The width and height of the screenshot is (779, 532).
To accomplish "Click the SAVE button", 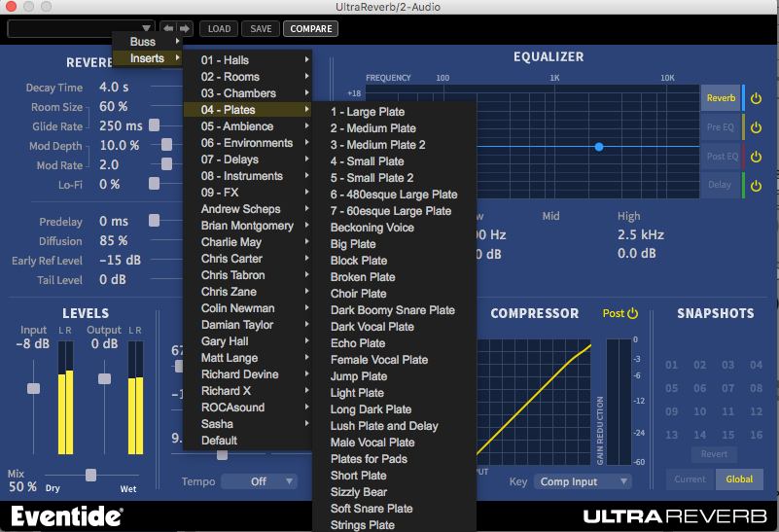I will coord(261,29).
